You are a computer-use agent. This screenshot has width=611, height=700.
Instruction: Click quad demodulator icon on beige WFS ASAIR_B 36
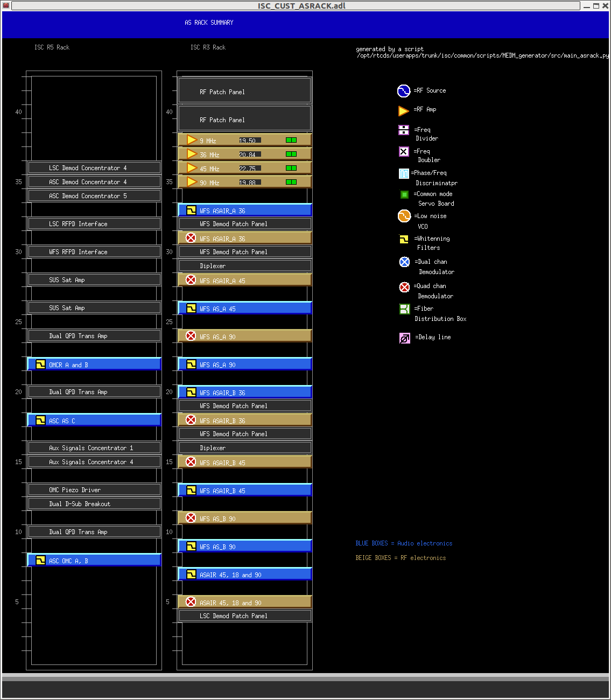click(x=191, y=419)
